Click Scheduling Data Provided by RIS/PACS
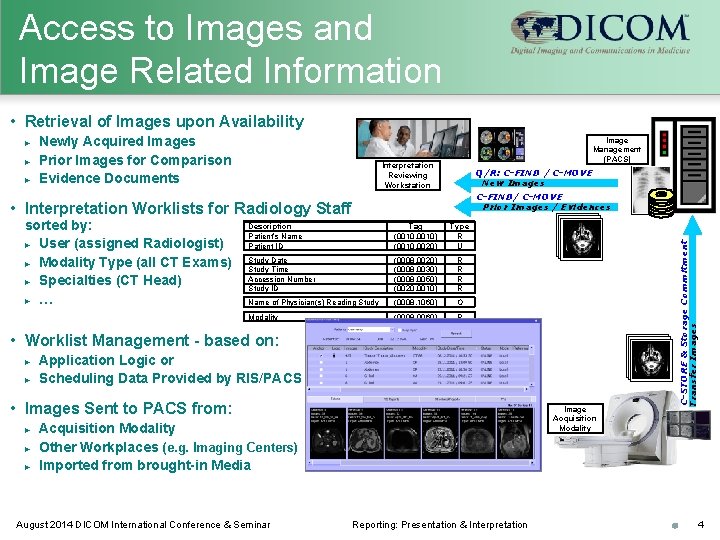Viewport: 720px width, 540px height. tap(170, 378)
